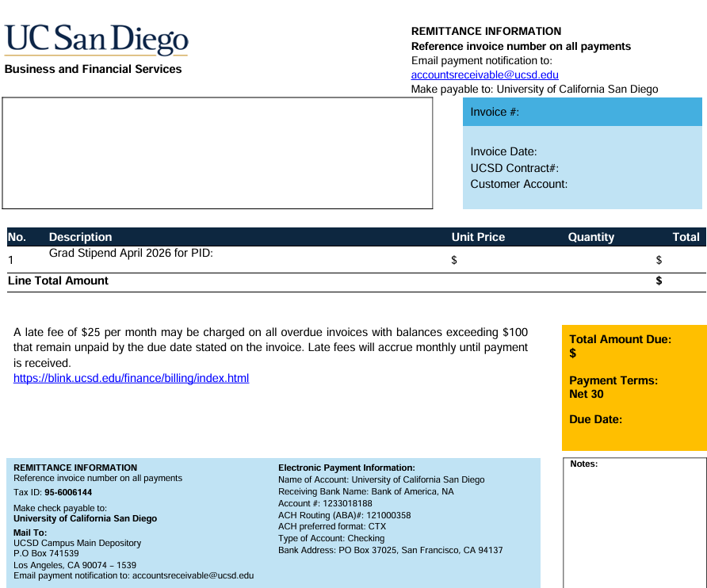Select 'Type of Account: Checking' line
The width and height of the screenshot is (707, 588).
click(331, 538)
